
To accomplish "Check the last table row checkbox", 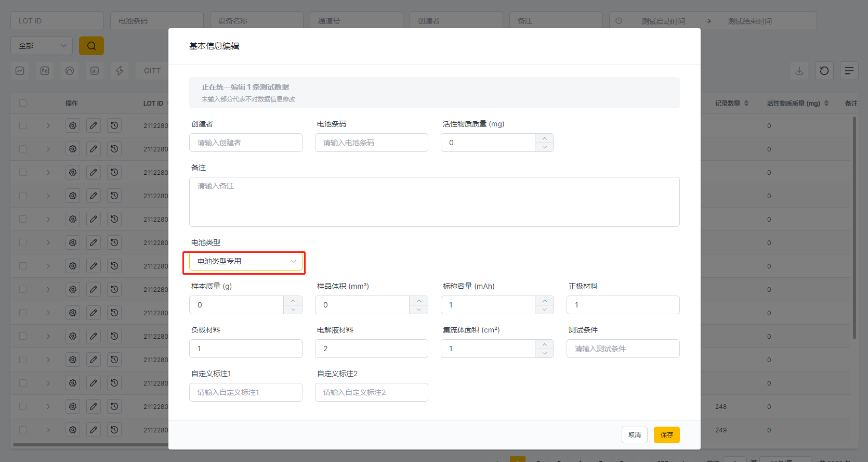I will 23,430.
